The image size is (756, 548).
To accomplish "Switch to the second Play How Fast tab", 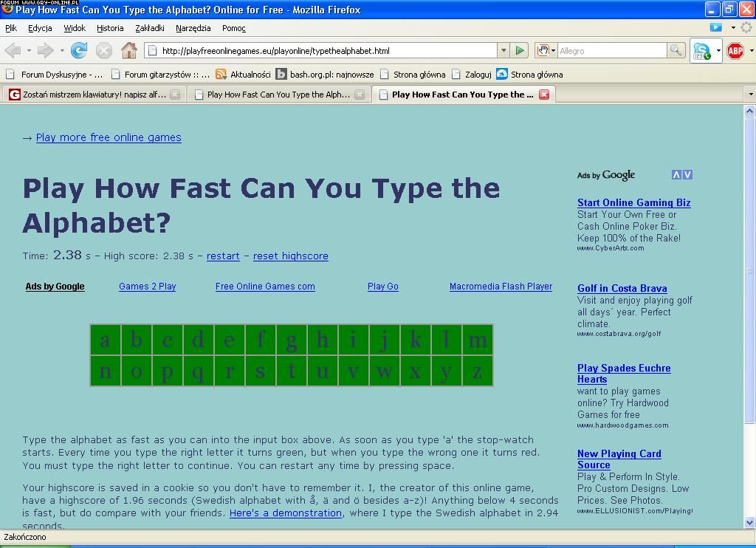I will [278, 95].
